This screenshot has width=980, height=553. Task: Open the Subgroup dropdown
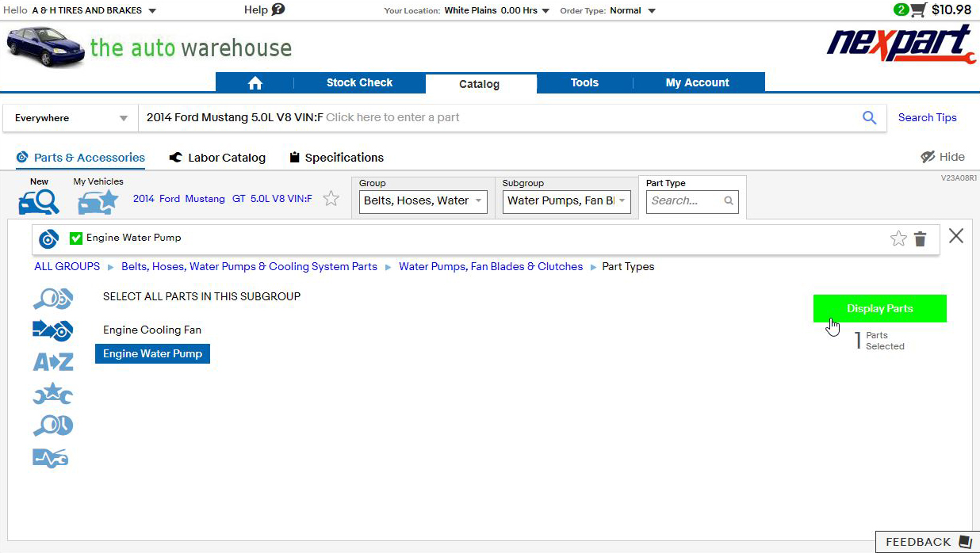tap(567, 201)
